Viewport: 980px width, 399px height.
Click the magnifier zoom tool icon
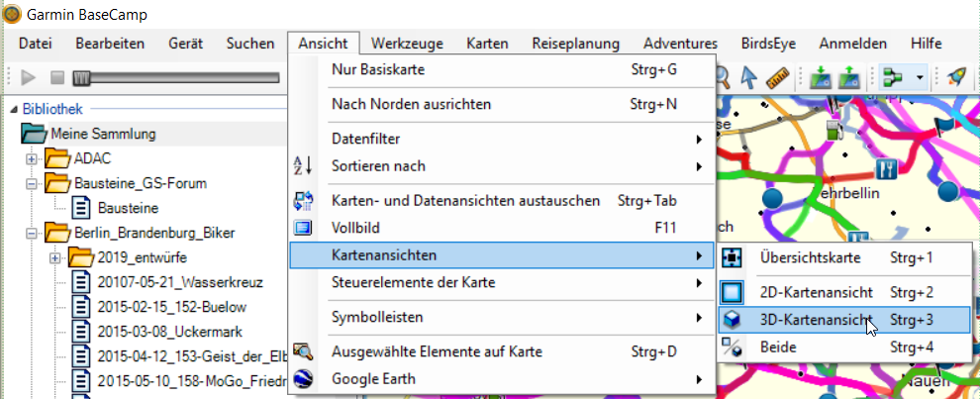tap(724, 77)
